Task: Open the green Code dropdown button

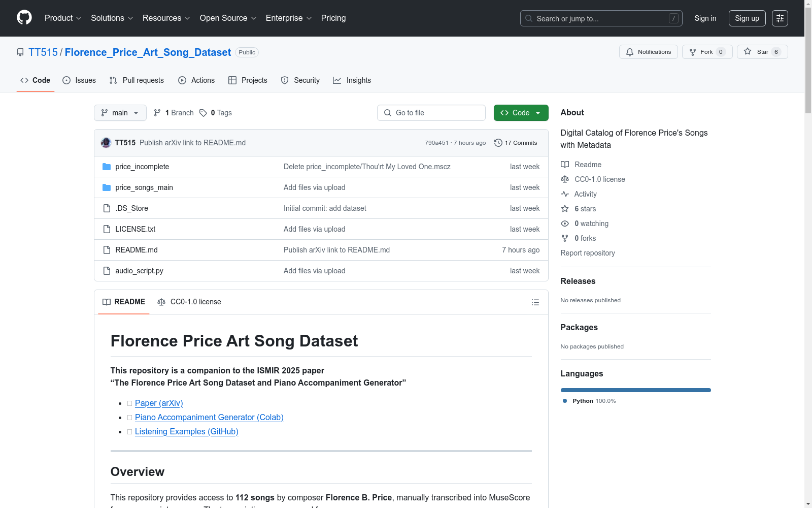Action: 521,113
